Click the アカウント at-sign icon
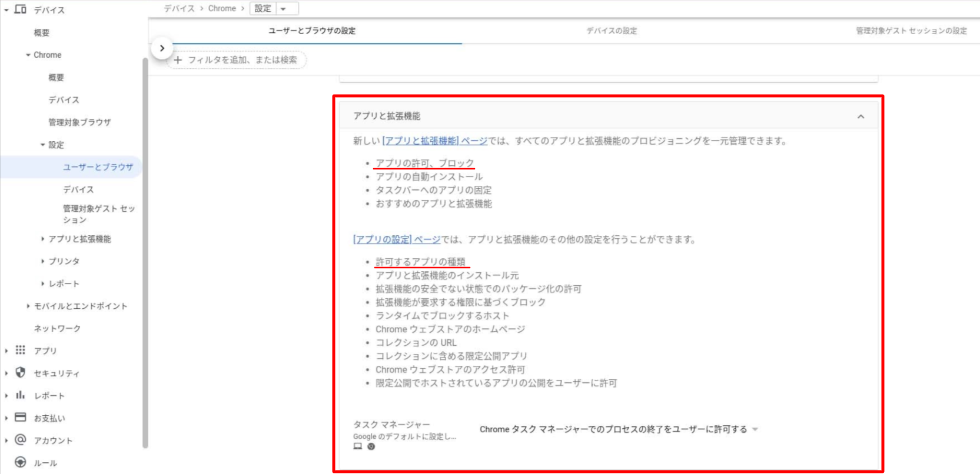980x474 pixels. (20, 439)
